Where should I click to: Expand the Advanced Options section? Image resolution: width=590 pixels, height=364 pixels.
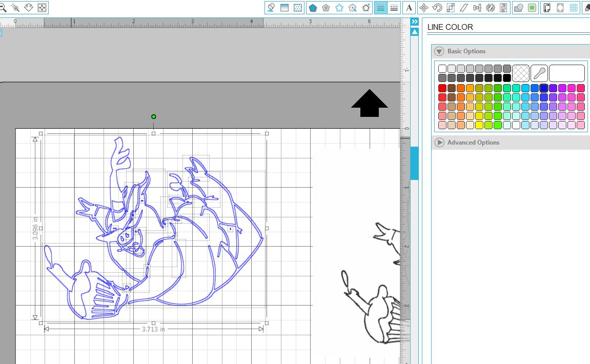click(x=439, y=143)
